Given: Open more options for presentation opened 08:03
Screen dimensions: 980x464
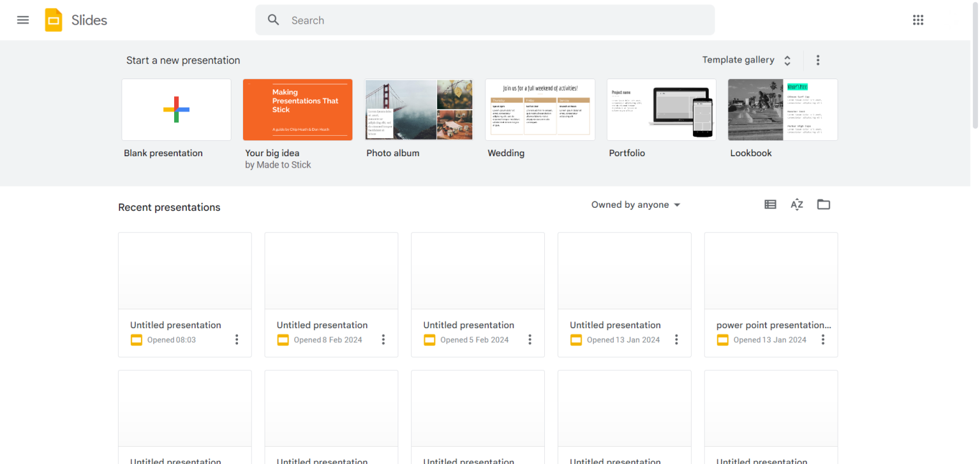Looking at the screenshot, I should click(x=237, y=340).
